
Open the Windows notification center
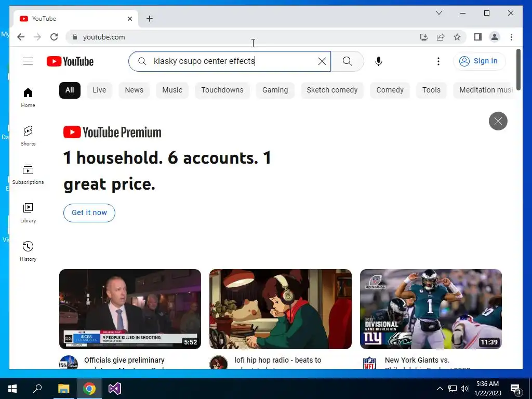point(516,389)
